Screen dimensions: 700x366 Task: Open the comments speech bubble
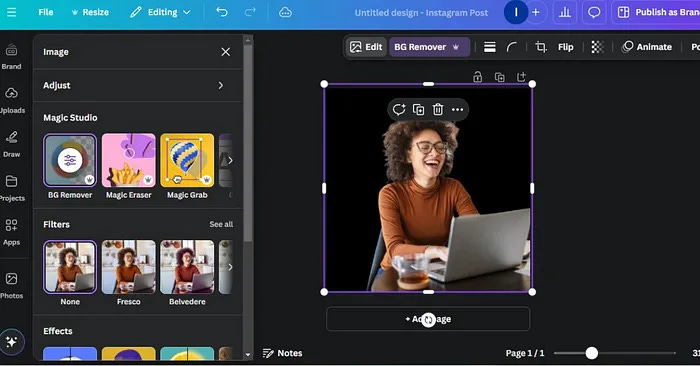pyautogui.click(x=594, y=12)
